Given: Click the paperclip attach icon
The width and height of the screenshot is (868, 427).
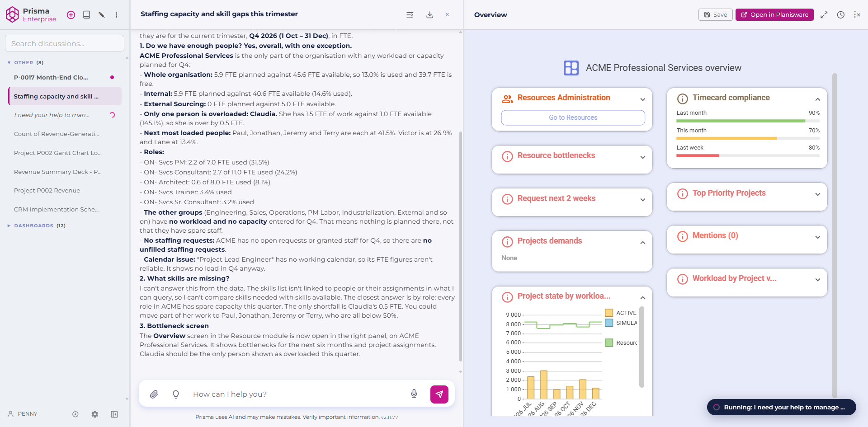Looking at the screenshot, I should coord(154,394).
